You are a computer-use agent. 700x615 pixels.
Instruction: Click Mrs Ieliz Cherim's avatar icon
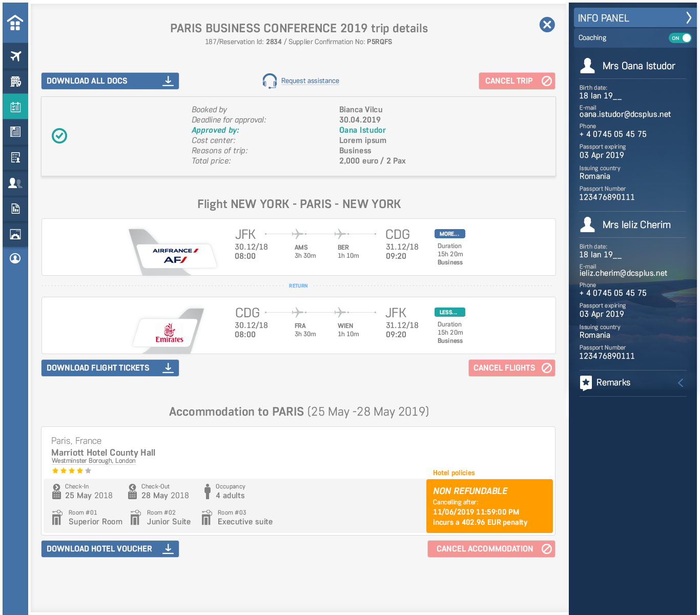587,224
